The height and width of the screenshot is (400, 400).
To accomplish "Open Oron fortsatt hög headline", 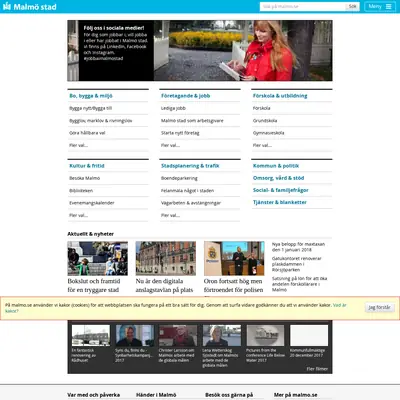I will (234, 286).
